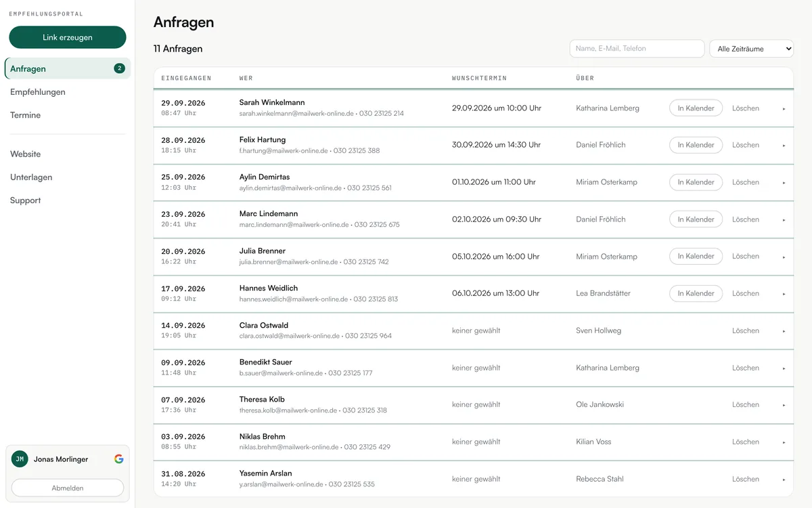Click the referrer Kilian Voss
Viewport: 812px width, 508px height.
593,442
